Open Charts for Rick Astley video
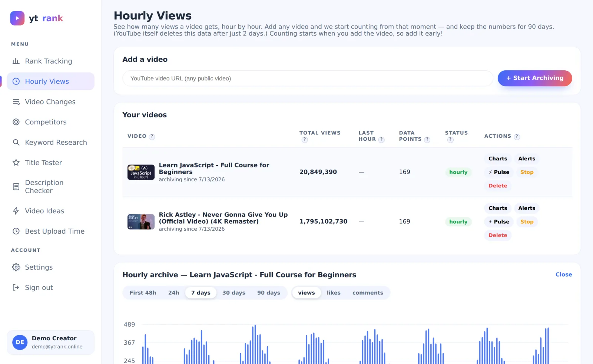This screenshot has height=364, width=593. point(498,208)
